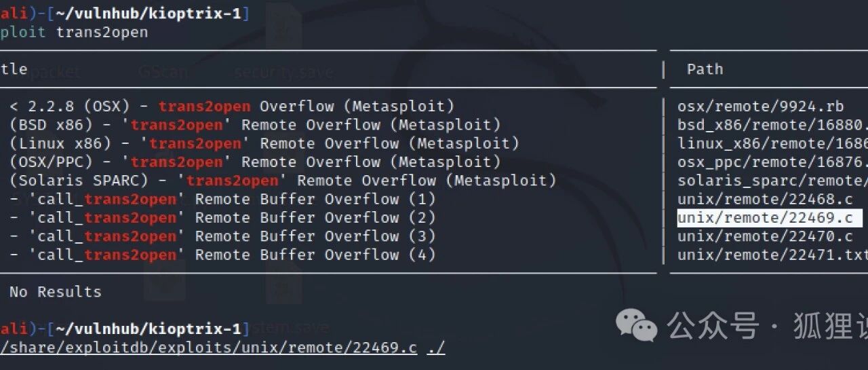Select the 'Remote Buffer Overflow (2)' title row

click(x=222, y=218)
